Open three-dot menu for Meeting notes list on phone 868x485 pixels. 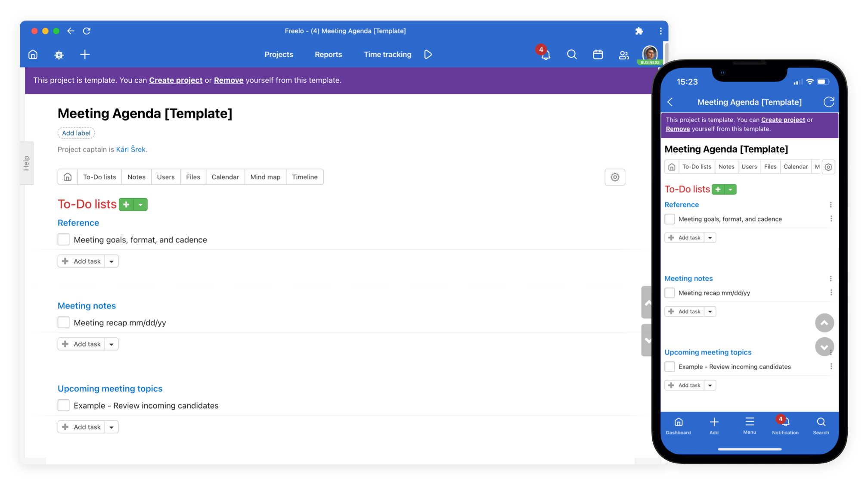tap(831, 279)
